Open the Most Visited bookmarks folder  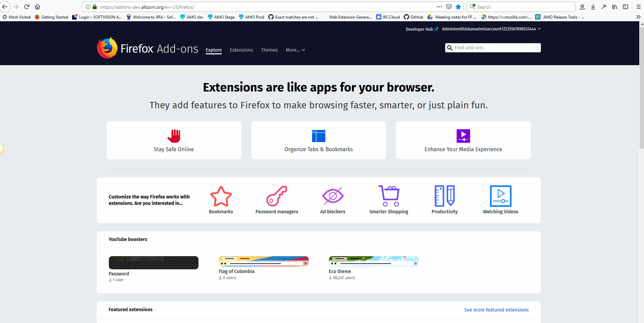coord(17,17)
